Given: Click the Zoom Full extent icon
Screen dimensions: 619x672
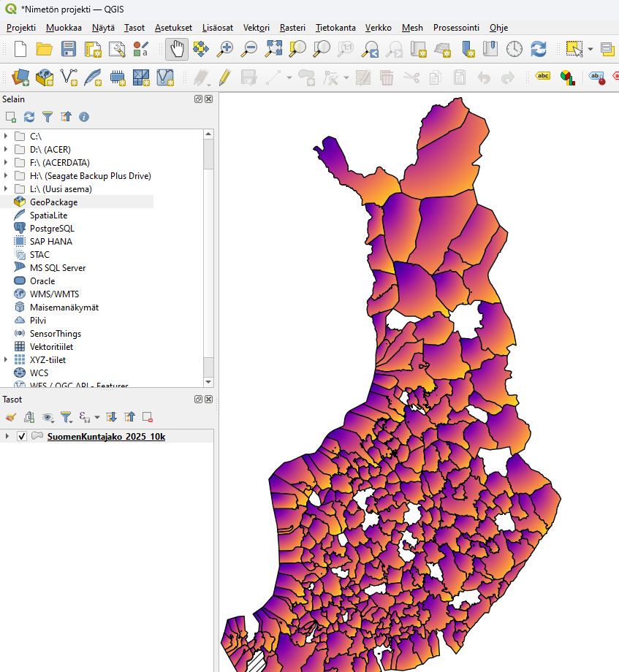Looking at the screenshot, I should click(273, 49).
